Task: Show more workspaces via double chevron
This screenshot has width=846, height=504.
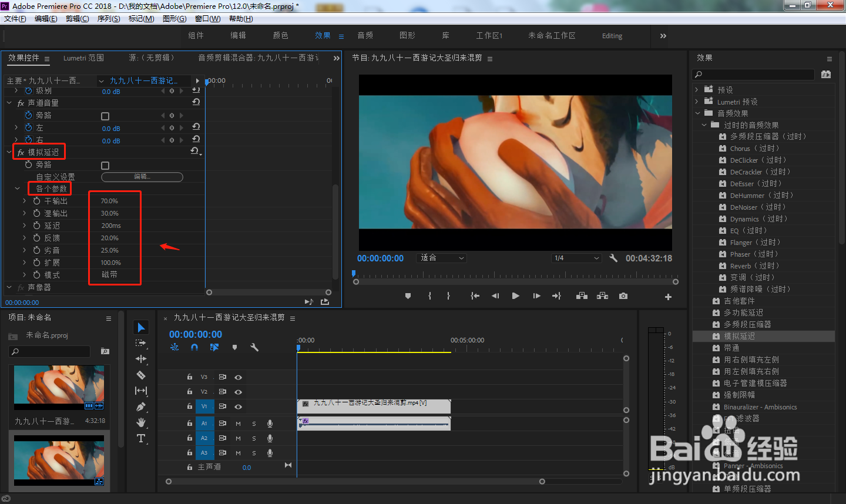Action: [663, 36]
